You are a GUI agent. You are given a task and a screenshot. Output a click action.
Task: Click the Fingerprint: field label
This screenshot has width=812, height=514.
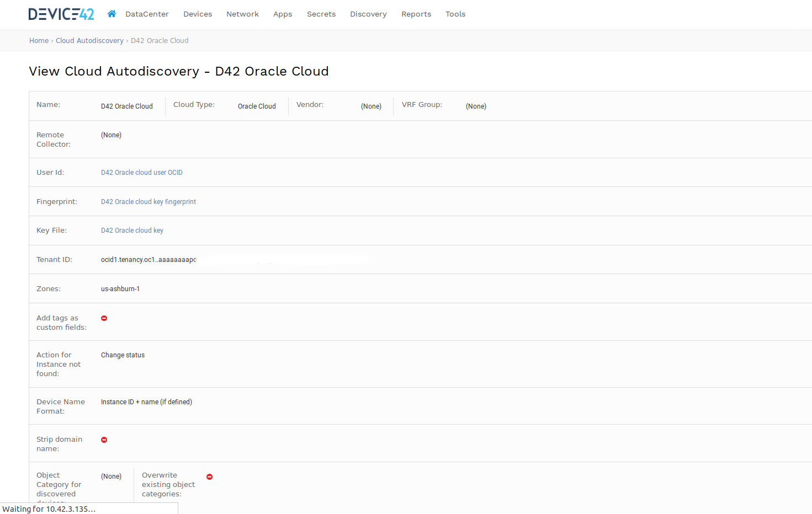[57, 202]
